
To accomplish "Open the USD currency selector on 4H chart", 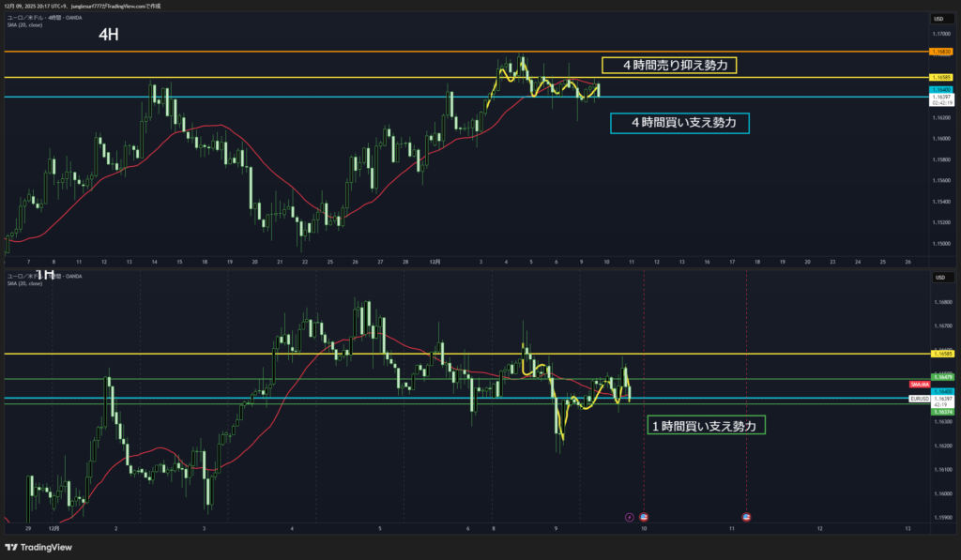I will click(938, 19).
